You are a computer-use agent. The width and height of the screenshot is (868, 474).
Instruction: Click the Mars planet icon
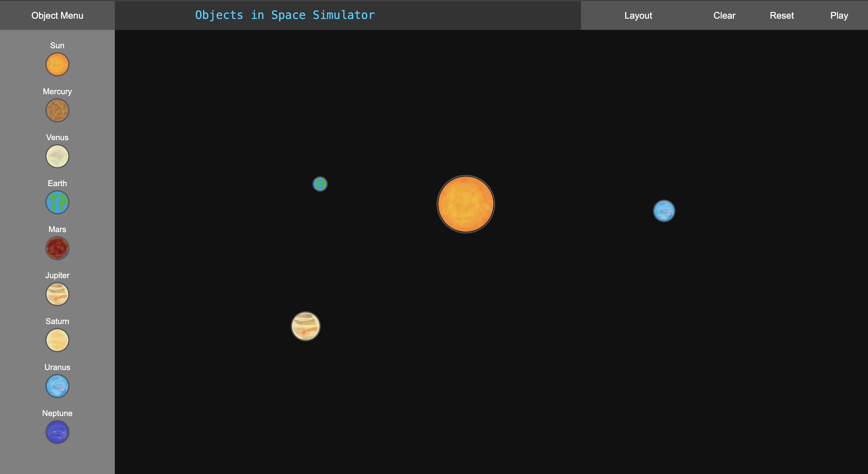click(x=57, y=248)
